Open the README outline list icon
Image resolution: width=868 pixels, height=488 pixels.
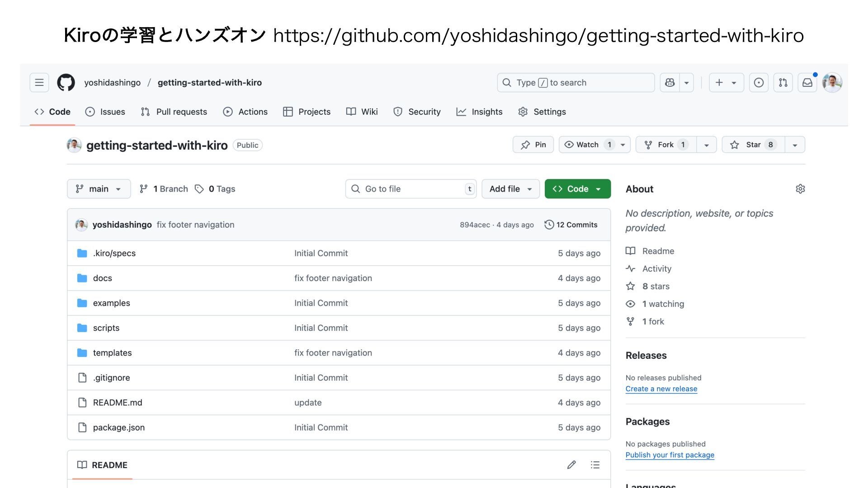coord(595,465)
